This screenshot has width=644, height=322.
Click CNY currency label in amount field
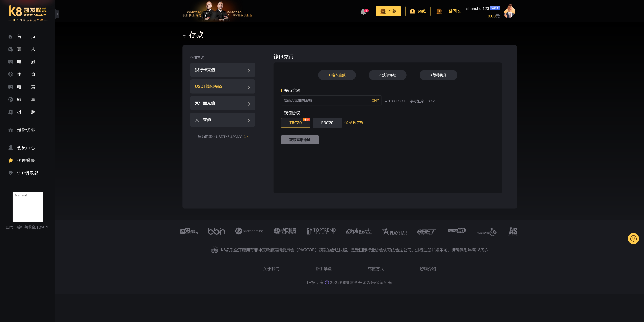[375, 100]
